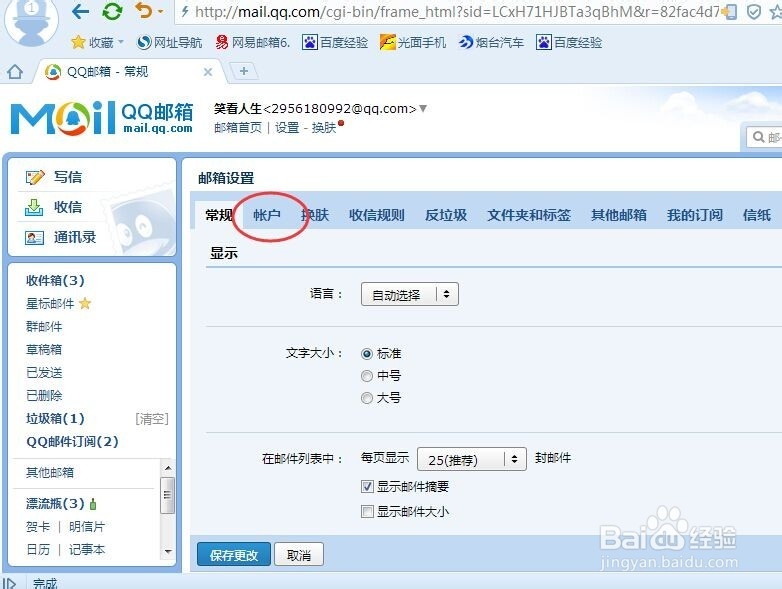Select 中号 text size radio
Viewport: 782px width, 589px height.
click(x=367, y=376)
